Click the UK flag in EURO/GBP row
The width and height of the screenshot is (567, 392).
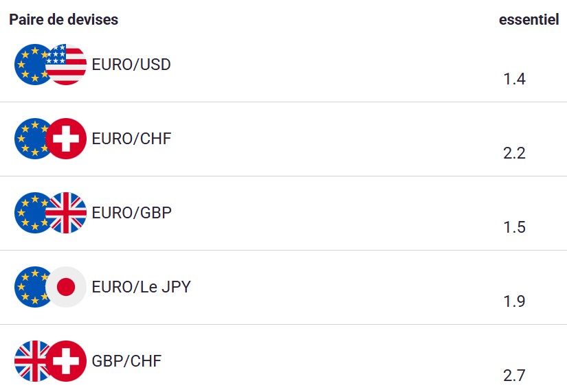[68, 213]
